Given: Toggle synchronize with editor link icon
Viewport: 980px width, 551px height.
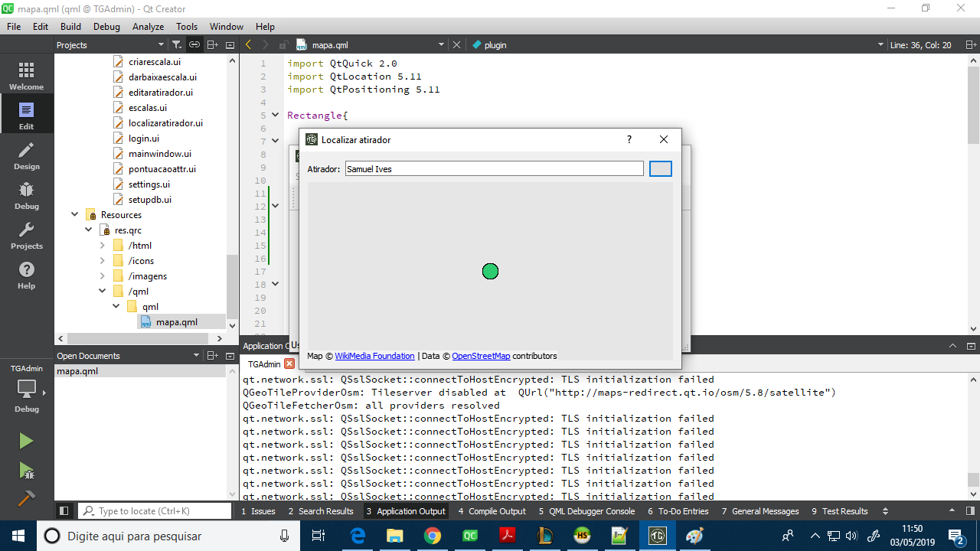Looking at the screenshot, I should [x=194, y=45].
